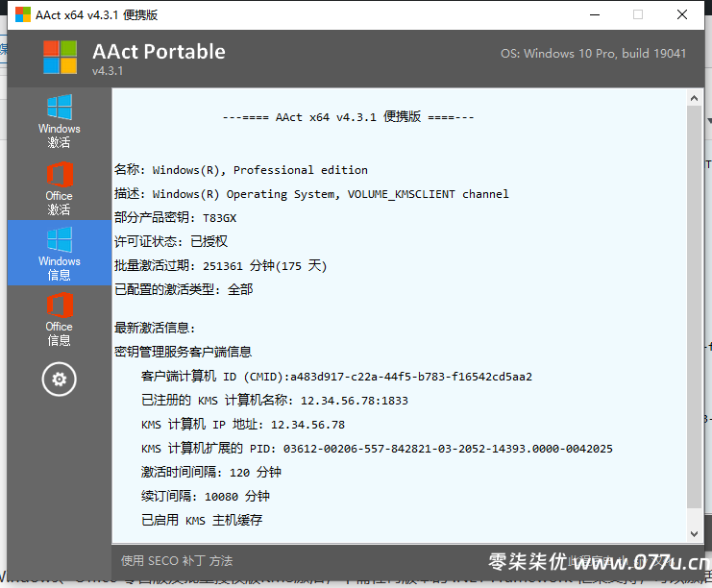Image resolution: width=712 pixels, height=588 pixels.
Task: Click the renewal interval '10080 分钟' line
Action: click(206, 497)
